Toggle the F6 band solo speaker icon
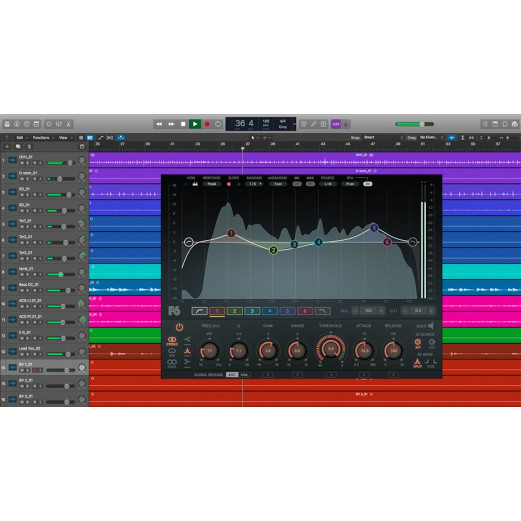Screen dimensions: 521x521 [431, 326]
